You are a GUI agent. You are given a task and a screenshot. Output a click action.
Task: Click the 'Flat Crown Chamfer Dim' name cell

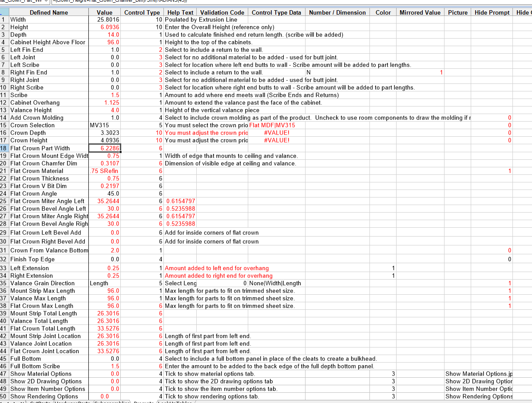pos(48,163)
